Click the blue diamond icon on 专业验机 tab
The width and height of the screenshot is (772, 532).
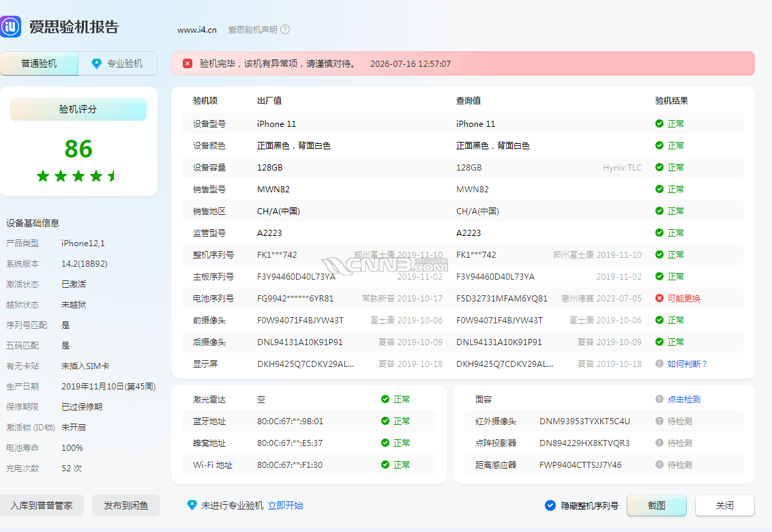(x=97, y=63)
